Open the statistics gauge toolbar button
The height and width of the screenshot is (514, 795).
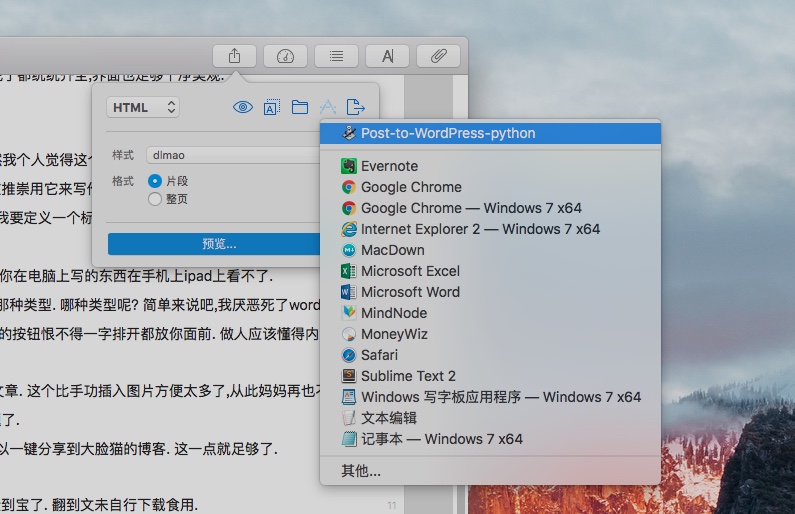pos(285,56)
